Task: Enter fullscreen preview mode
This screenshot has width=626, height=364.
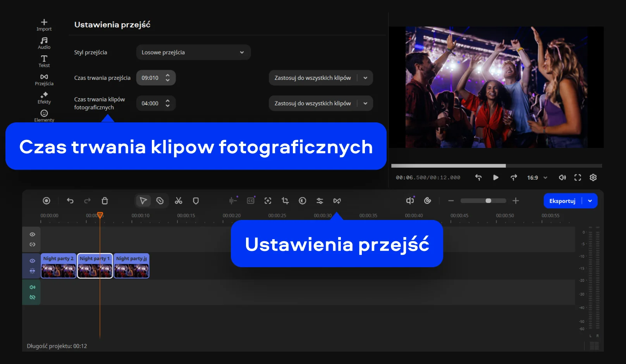Action: pos(578,177)
